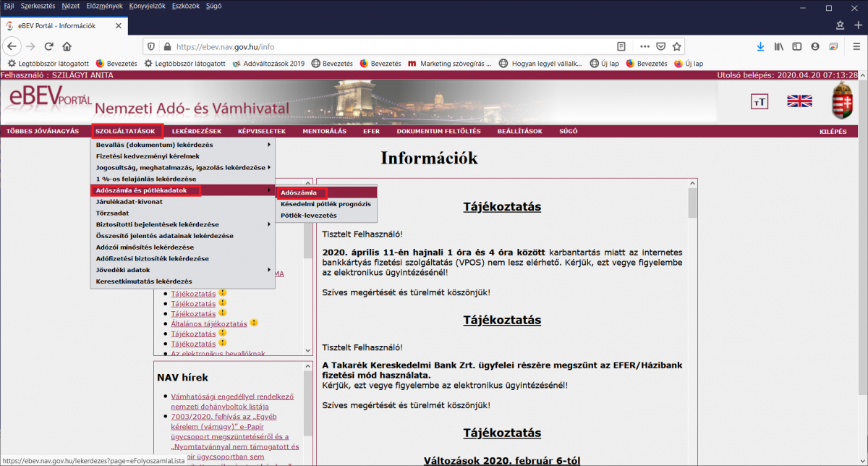The height and width of the screenshot is (466, 868).
Task: Choose Késedelmi pótlék prognózis
Action: coord(326,204)
